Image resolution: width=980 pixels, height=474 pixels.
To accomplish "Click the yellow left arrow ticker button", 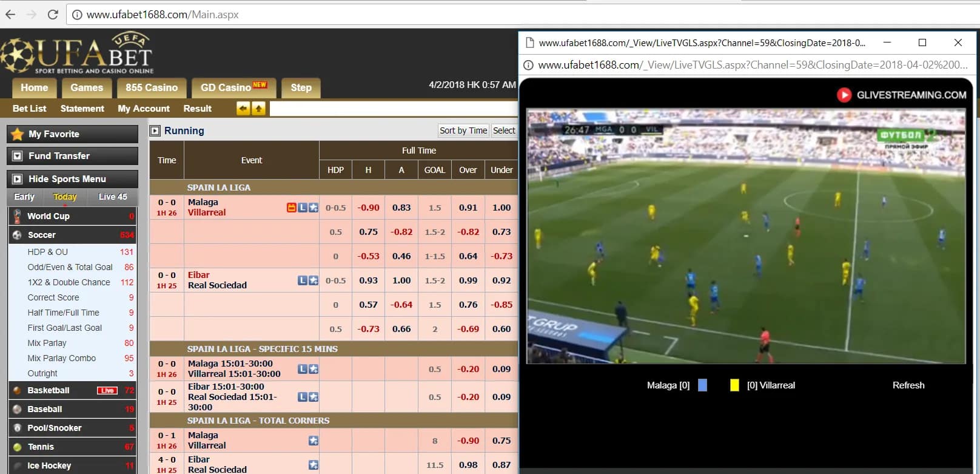I will (243, 109).
